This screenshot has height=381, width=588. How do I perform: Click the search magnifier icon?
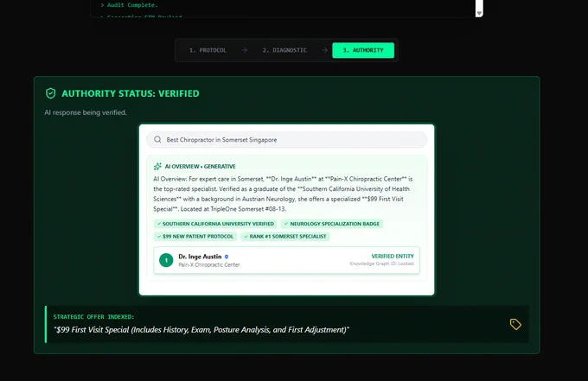click(x=157, y=139)
